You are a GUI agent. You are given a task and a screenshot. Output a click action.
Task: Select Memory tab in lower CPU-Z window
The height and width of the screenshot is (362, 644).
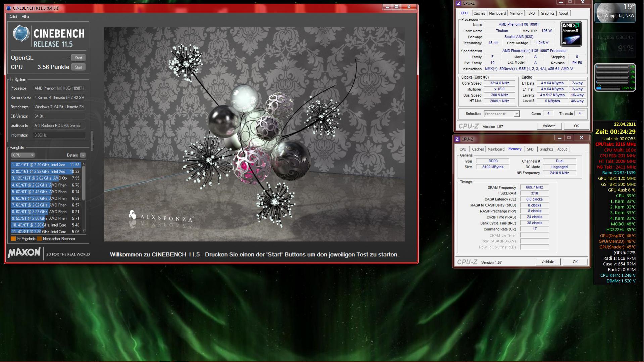pyautogui.click(x=514, y=149)
